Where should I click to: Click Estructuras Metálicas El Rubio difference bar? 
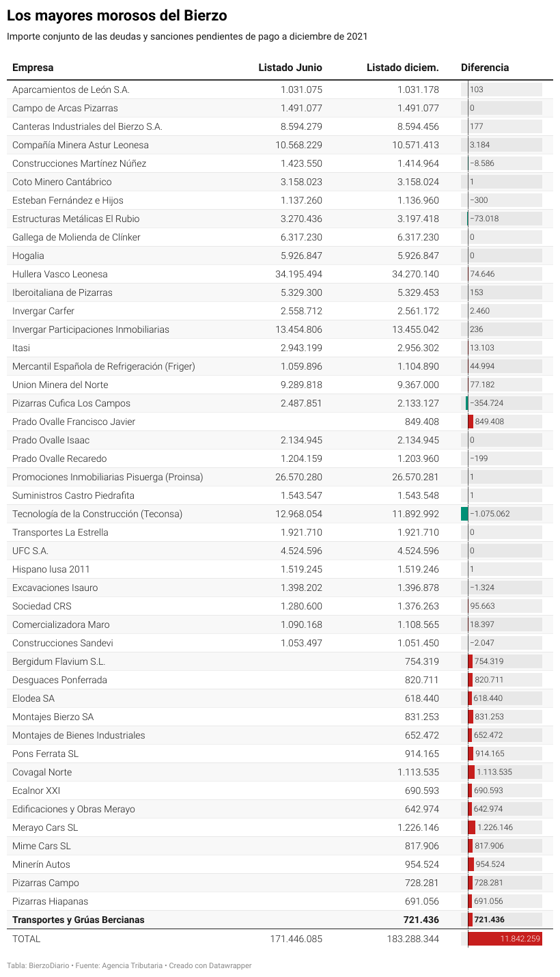click(x=468, y=219)
